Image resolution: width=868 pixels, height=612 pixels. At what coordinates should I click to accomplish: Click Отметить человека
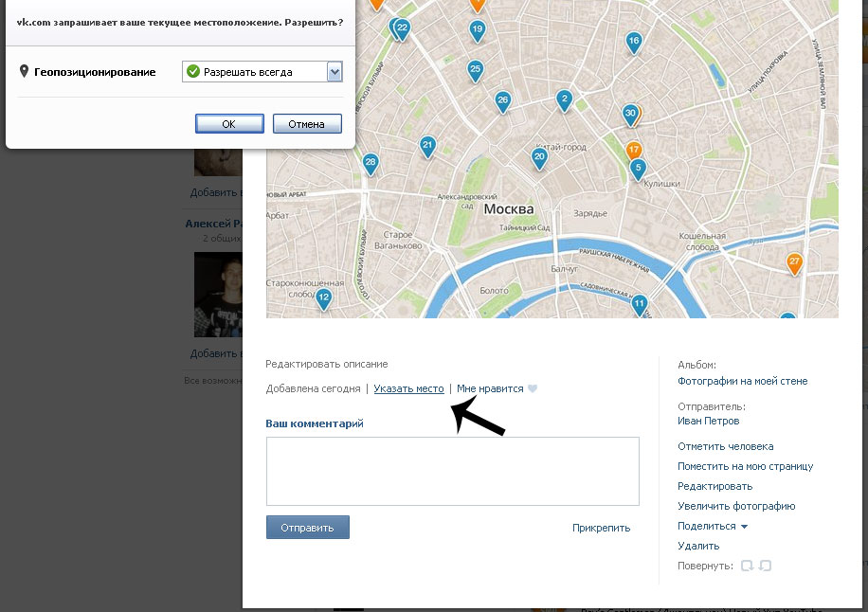point(725,446)
